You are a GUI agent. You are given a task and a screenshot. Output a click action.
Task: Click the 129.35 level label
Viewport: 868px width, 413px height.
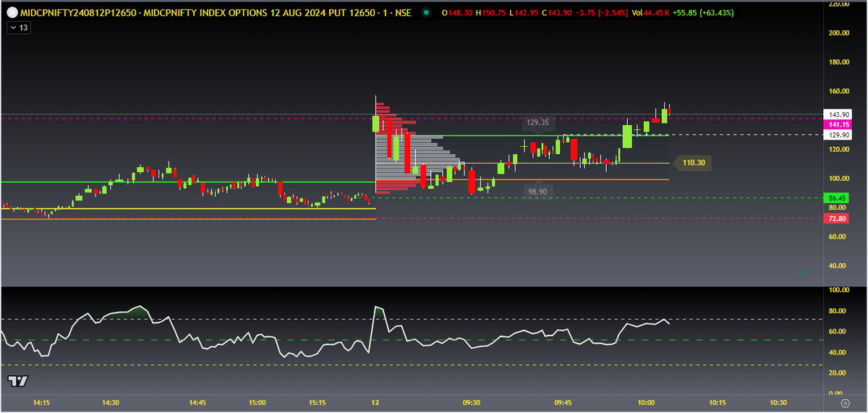[538, 123]
